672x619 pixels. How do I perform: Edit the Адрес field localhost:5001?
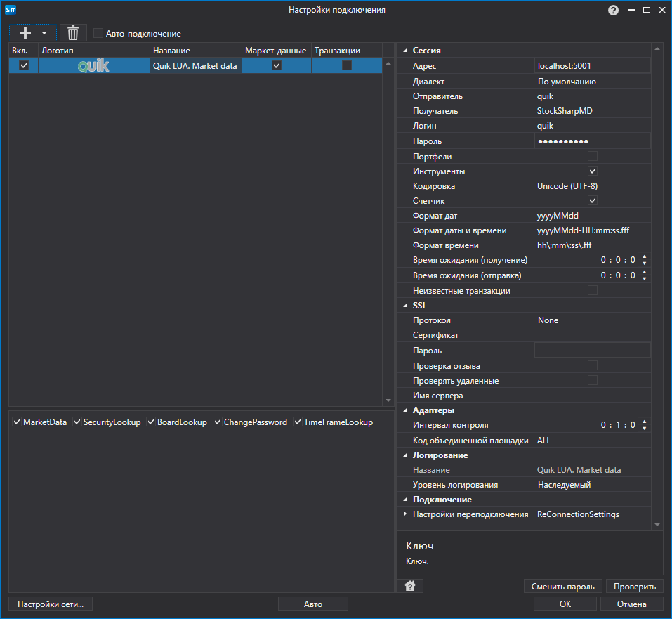pyautogui.click(x=592, y=65)
